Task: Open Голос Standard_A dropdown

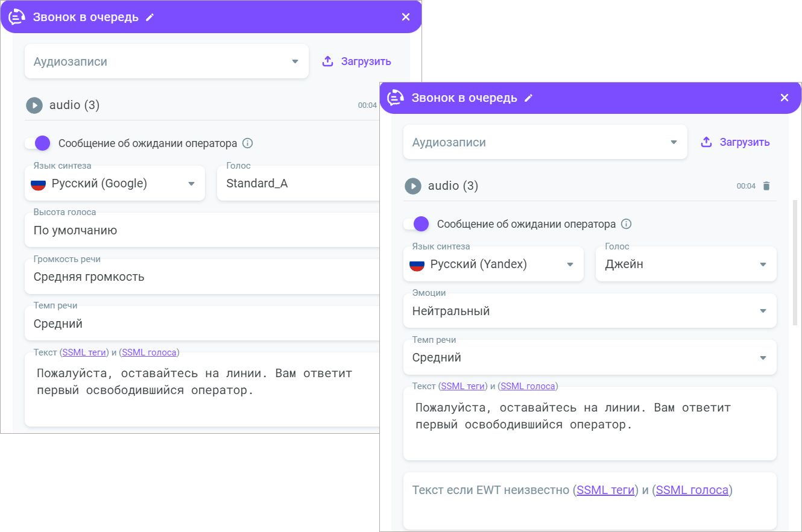Action: coord(298,183)
